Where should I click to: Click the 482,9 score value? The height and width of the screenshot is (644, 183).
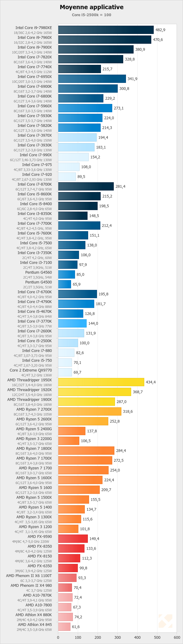pyautogui.click(x=160, y=30)
